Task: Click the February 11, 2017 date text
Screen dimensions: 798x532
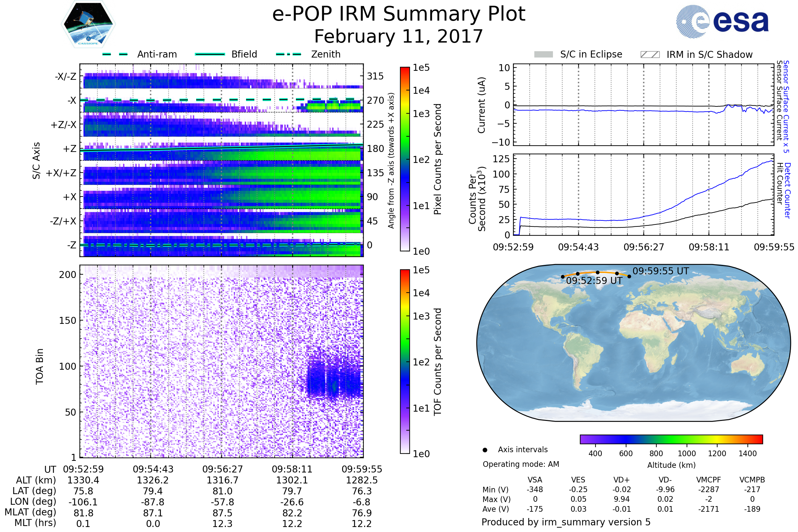Action: coord(399,36)
